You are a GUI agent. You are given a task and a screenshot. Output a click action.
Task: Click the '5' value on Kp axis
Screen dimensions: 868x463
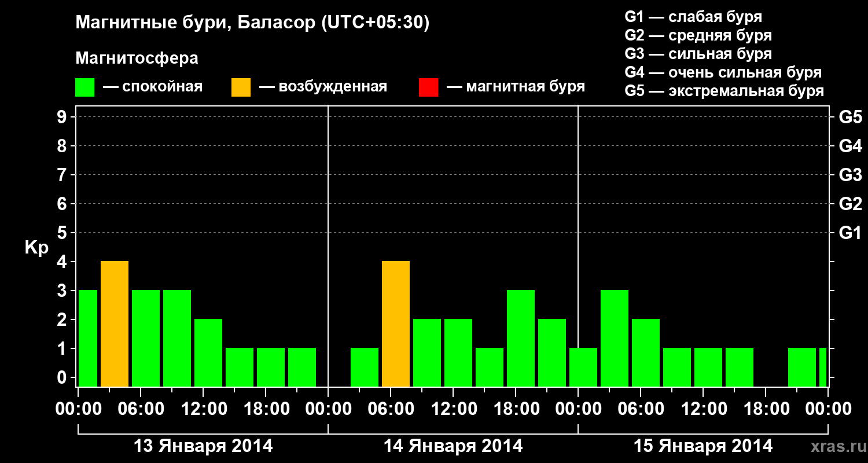pos(63,233)
